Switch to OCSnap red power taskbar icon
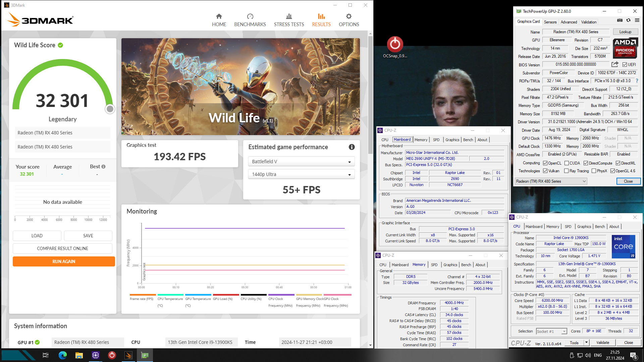Image resolution: width=644 pixels, height=362 pixels. pos(112,355)
